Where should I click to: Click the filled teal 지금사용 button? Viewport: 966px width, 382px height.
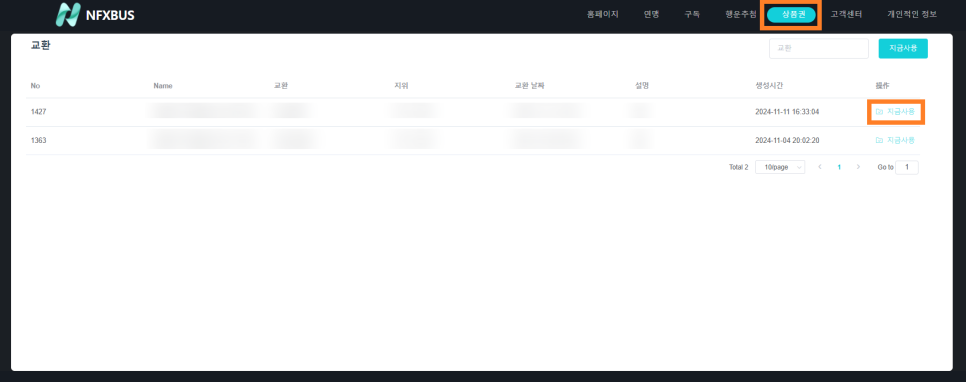tap(903, 49)
